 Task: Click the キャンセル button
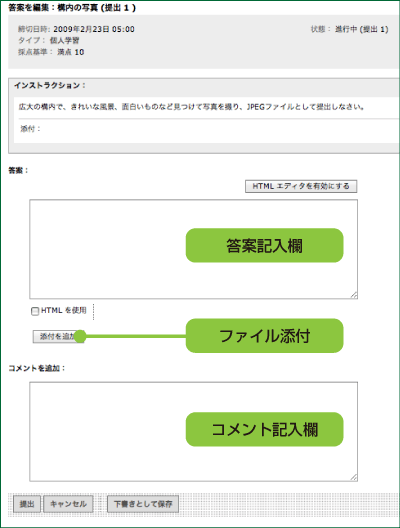point(68,504)
